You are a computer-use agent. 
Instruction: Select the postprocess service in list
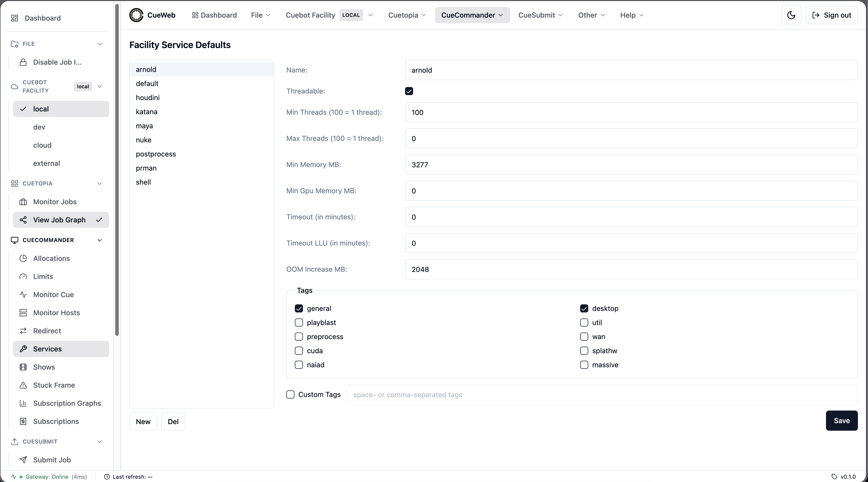click(x=202, y=154)
